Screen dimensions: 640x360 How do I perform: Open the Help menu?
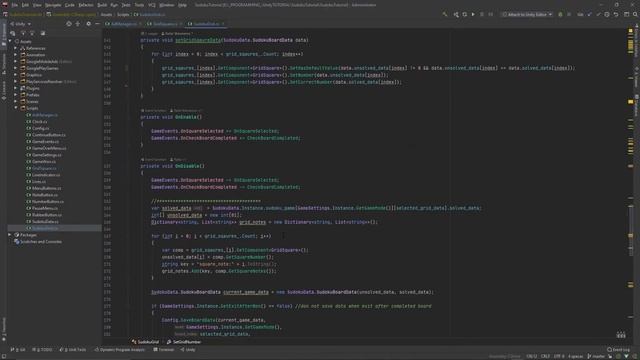point(182,5)
